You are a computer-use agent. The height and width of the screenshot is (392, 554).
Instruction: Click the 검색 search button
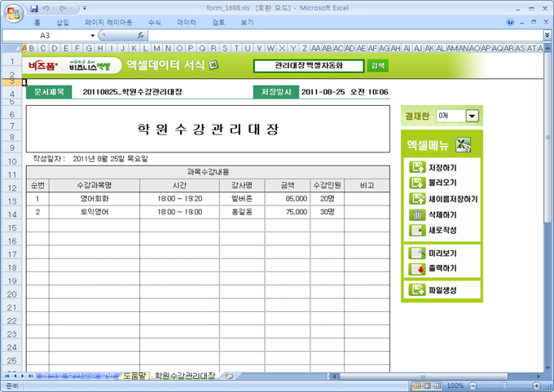click(x=378, y=65)
